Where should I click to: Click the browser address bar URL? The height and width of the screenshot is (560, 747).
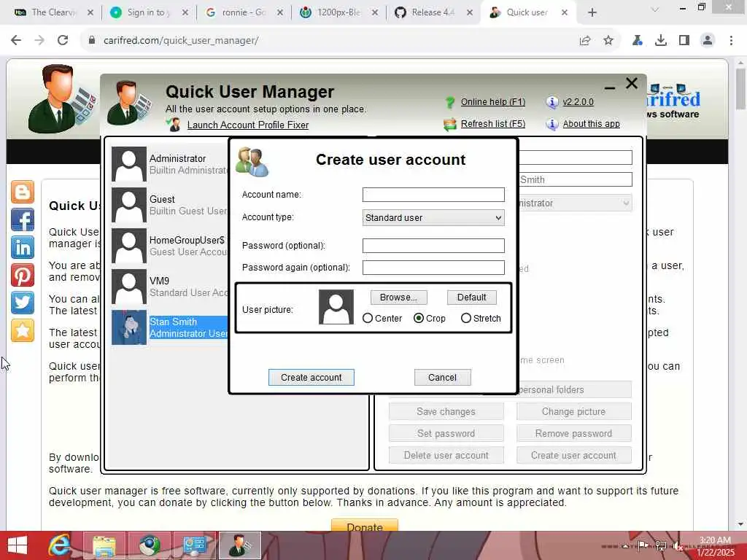pos(181,41)
